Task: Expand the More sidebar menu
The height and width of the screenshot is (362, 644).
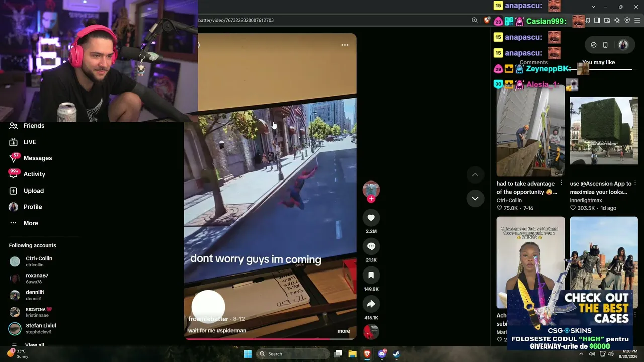Action: click(x=24, y=223)
